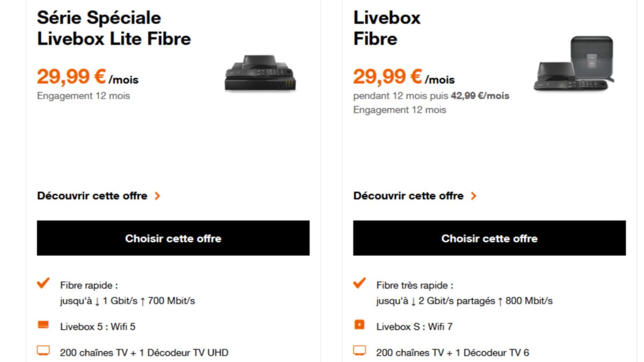Choose the Série Spéciale Livebox Lite Fibre offer
Image resolution: width=644 pixels, height=362 pixels.
(x=173, y=238)
